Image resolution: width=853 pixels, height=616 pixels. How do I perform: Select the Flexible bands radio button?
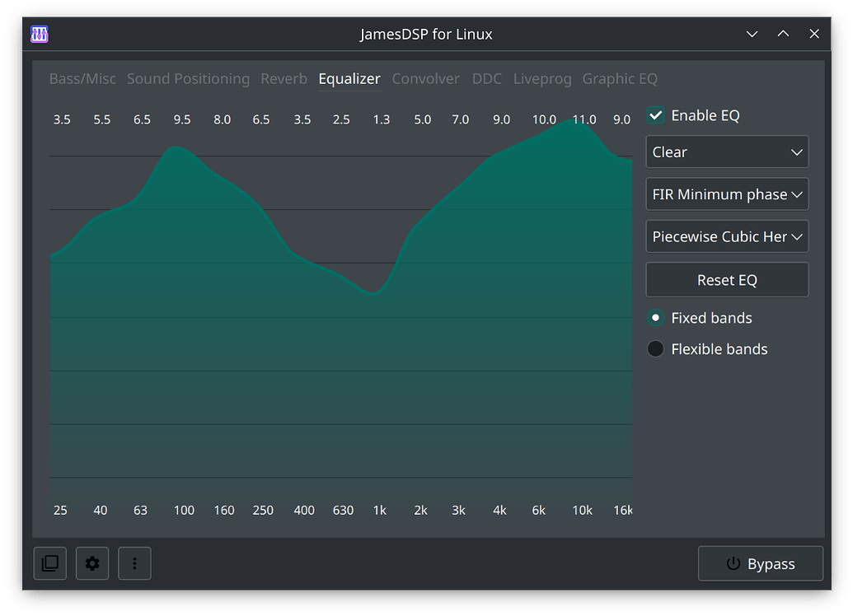[x=655, y=348]
